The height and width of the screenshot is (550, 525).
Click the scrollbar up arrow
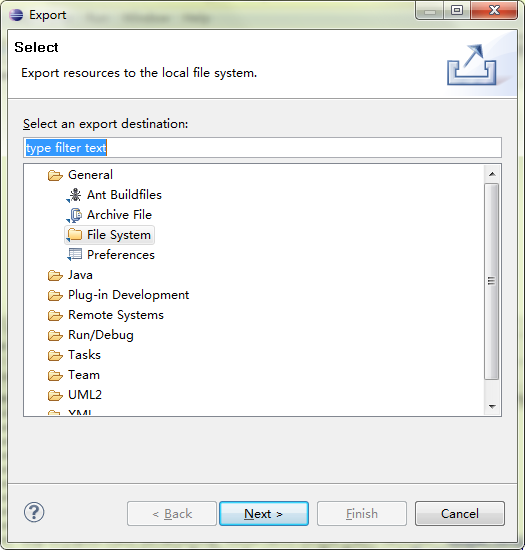click(492, 174)
